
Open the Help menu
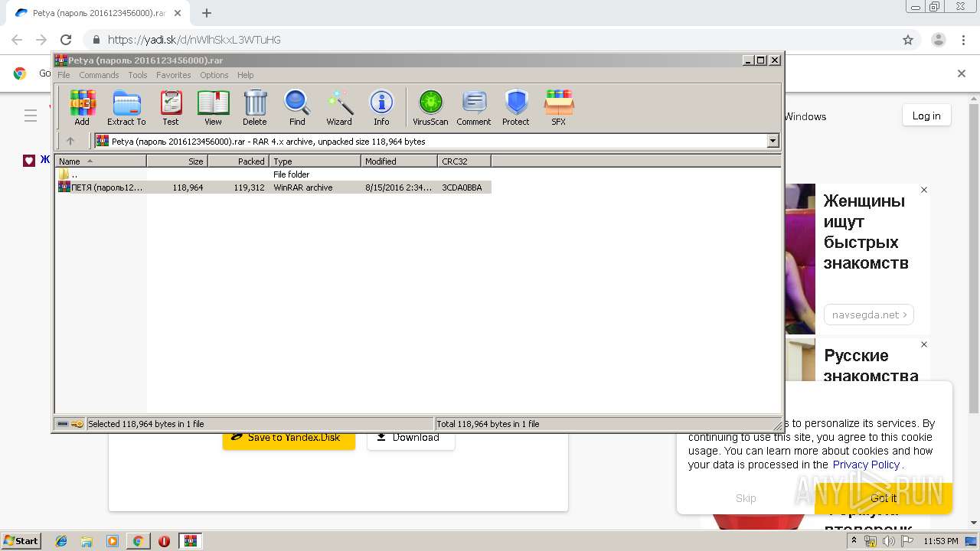[x=245, y=75]
